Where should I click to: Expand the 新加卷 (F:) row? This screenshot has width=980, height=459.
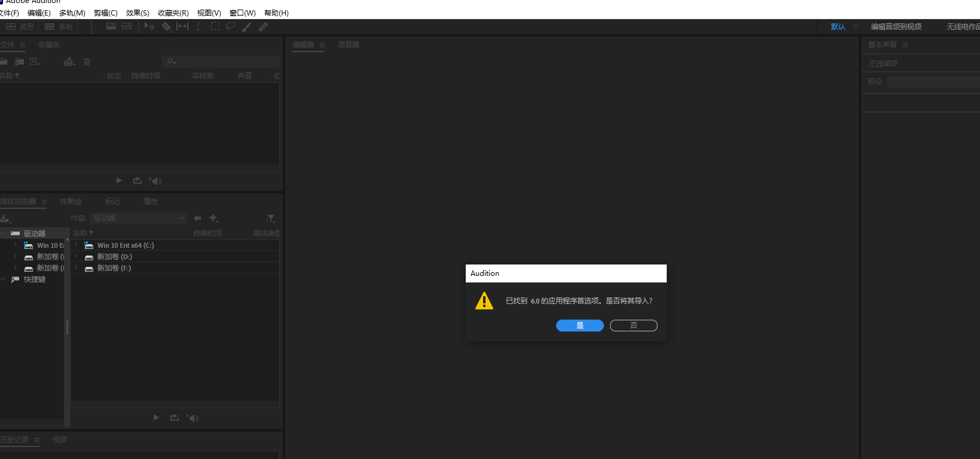76,268
